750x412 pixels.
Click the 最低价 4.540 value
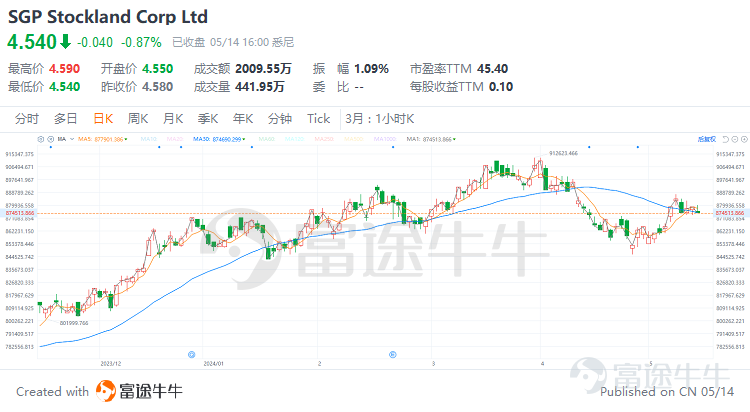64,87
